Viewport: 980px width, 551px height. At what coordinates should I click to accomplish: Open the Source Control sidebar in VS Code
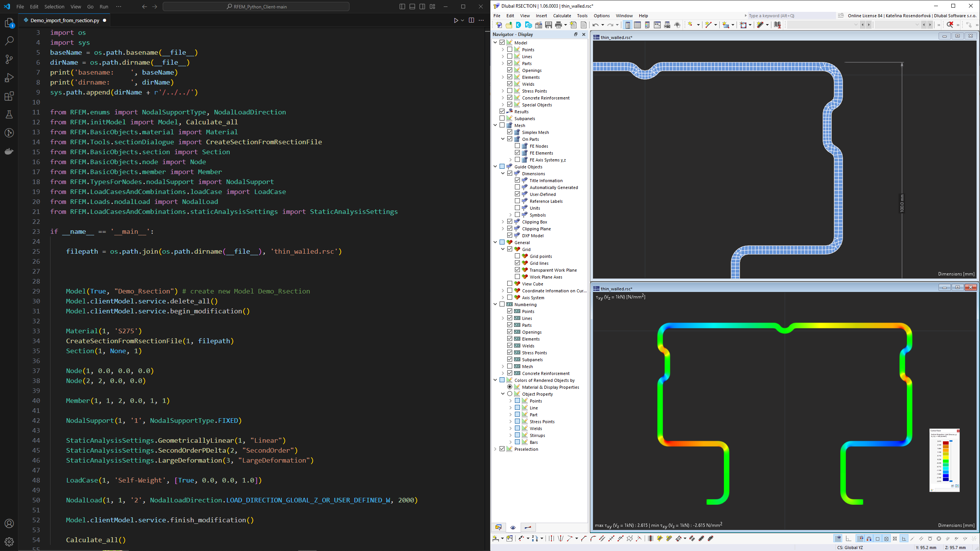tap(9, 59)
